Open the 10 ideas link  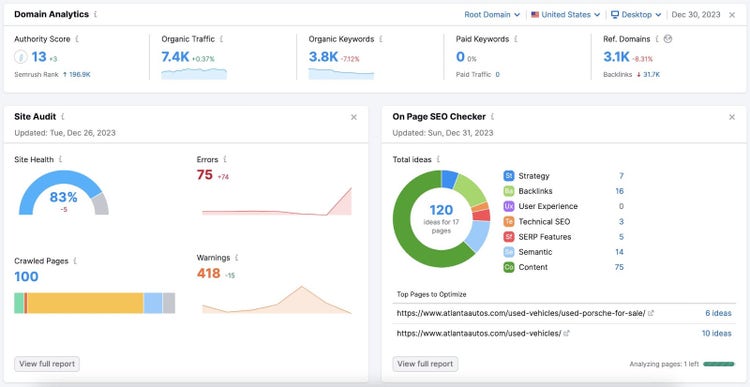pos(717,333)
